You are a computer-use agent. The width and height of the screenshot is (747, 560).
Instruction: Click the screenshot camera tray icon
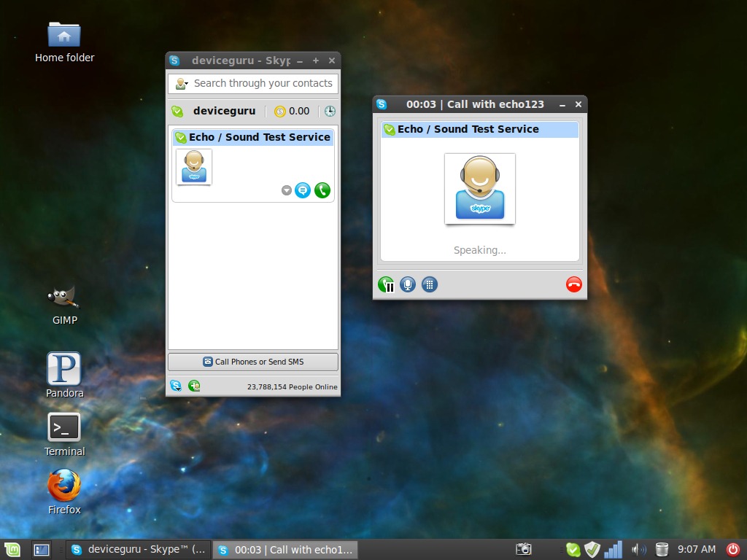click(524, 550)
